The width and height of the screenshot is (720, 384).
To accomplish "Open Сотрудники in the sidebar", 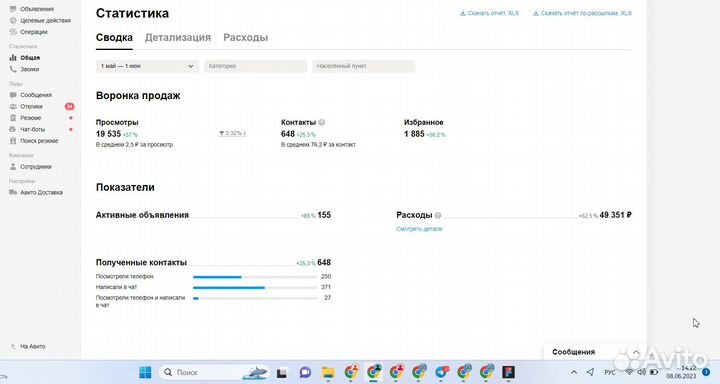I will click(31, 166).
